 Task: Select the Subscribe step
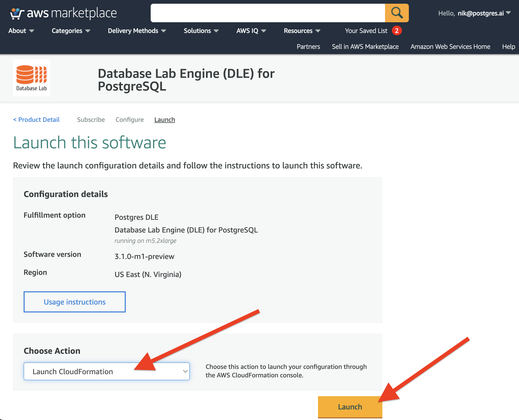point(91,120)
